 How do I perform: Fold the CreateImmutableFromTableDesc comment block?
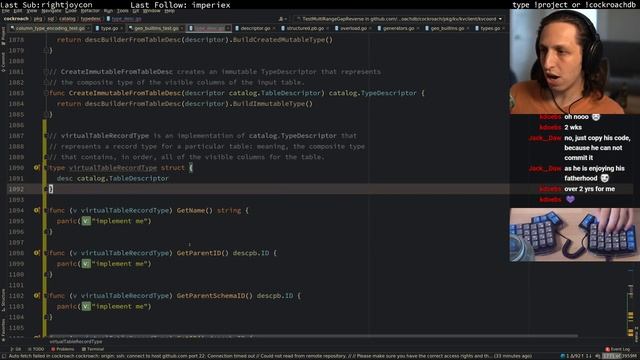click(x=46, y=72)
